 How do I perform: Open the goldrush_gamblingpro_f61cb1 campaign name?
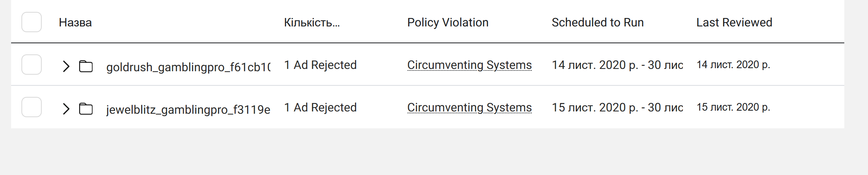pos(188,67)
